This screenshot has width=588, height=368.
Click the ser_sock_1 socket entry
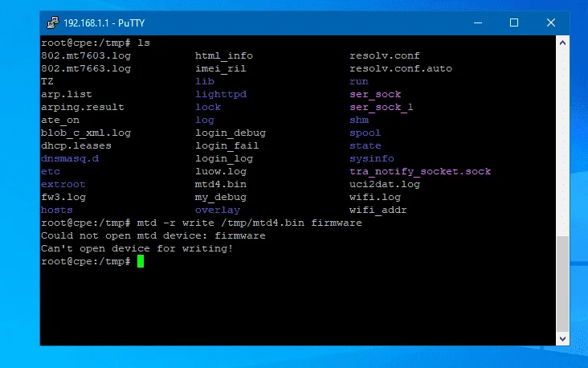(382, 108)
